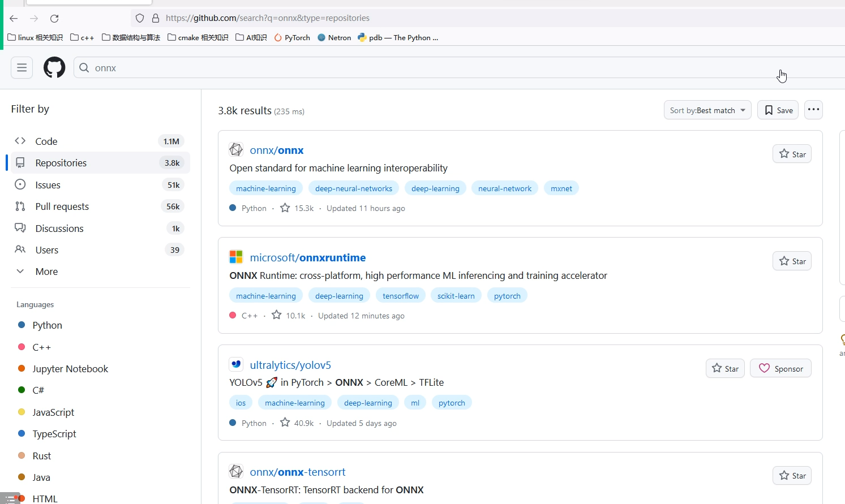Viewport: 845px width, 504px height.
Task: Star the onnx/onnx repository
Action: [792, 154]
